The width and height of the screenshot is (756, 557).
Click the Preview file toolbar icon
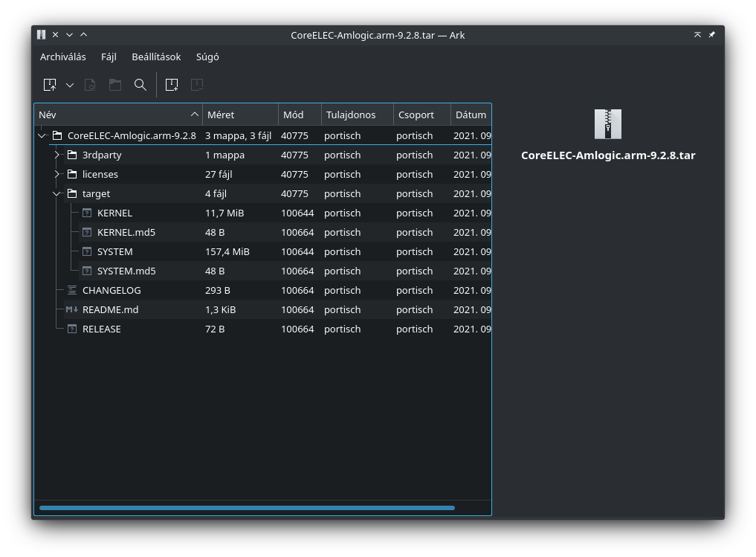click(90, 85)
